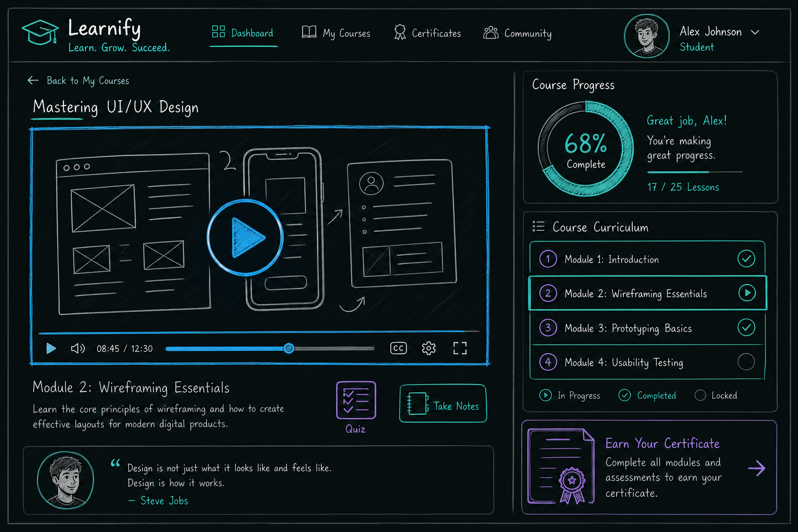
Task: Click the 68% Complete progress ring
Action: coord(586,149)
